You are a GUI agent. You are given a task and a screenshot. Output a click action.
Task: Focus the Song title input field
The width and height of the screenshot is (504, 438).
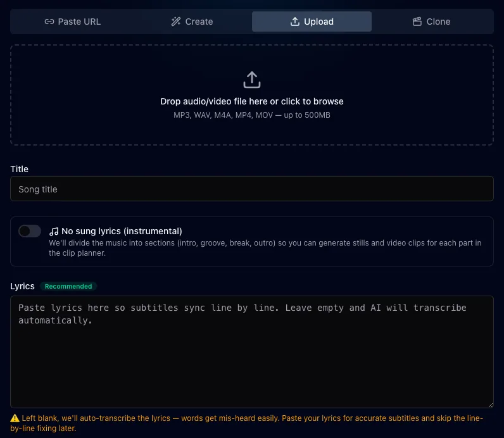point(251,189)
